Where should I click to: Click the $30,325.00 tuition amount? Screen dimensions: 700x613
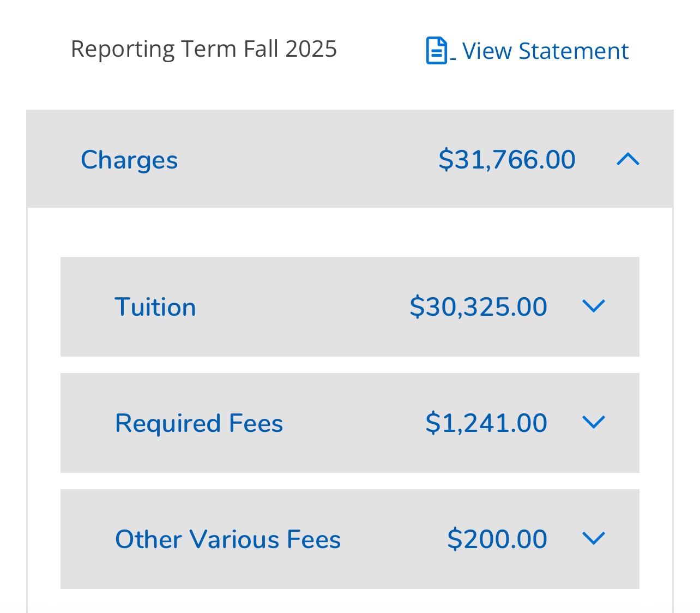(x=478, y=306)
